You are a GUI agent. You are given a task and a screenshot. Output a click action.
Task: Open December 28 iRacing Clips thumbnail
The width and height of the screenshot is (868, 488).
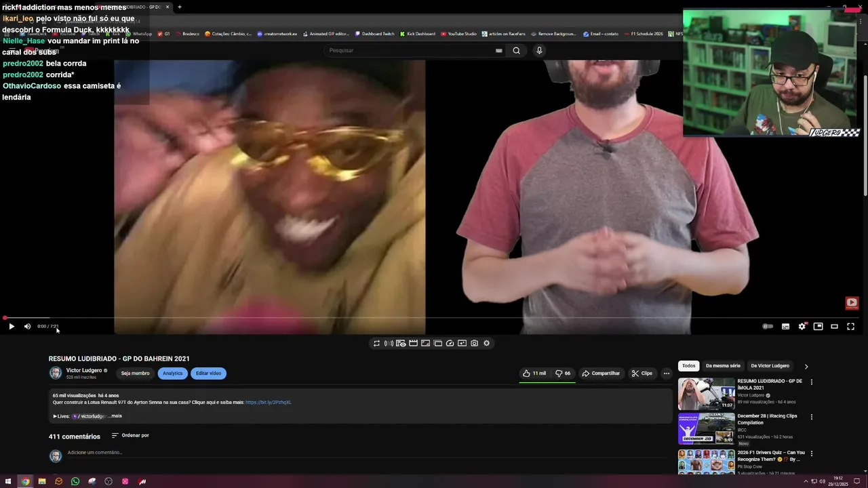pyautogui.click(x=706, y=429)
